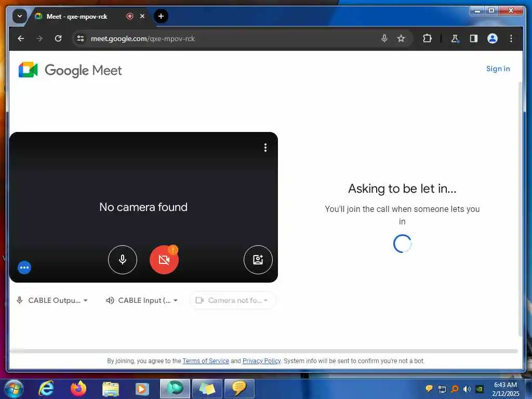Click the orange camera warning badge
This screenshot has height=399, width=532.
tap(173, 250)
